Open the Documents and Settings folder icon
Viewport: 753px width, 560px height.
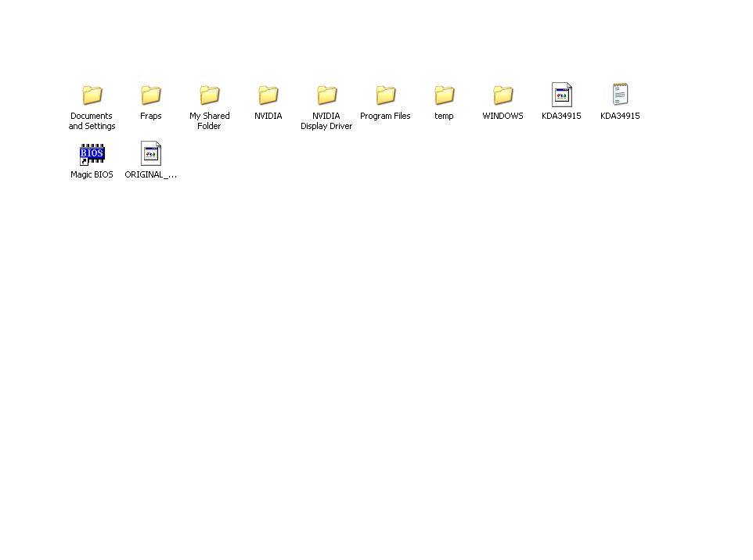pos(92,95)
